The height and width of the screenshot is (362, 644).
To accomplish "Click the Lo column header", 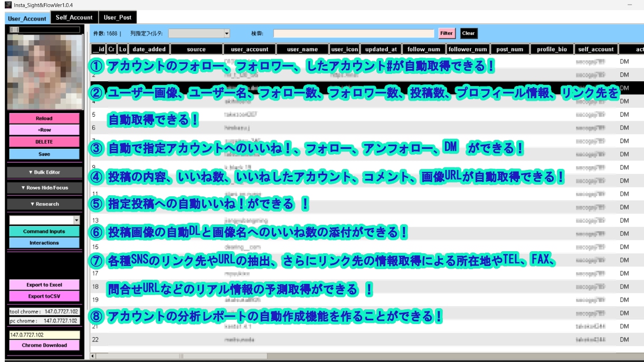I will tap(122, 49).
